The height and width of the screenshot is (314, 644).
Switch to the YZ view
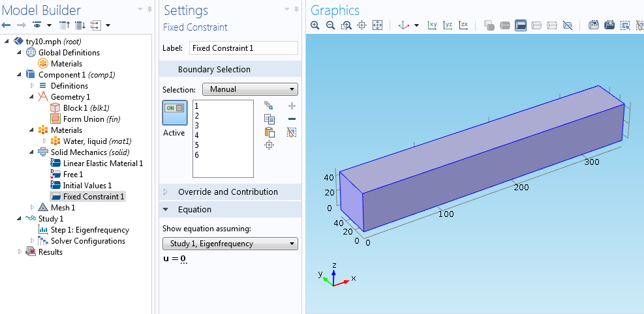point(448,25)
